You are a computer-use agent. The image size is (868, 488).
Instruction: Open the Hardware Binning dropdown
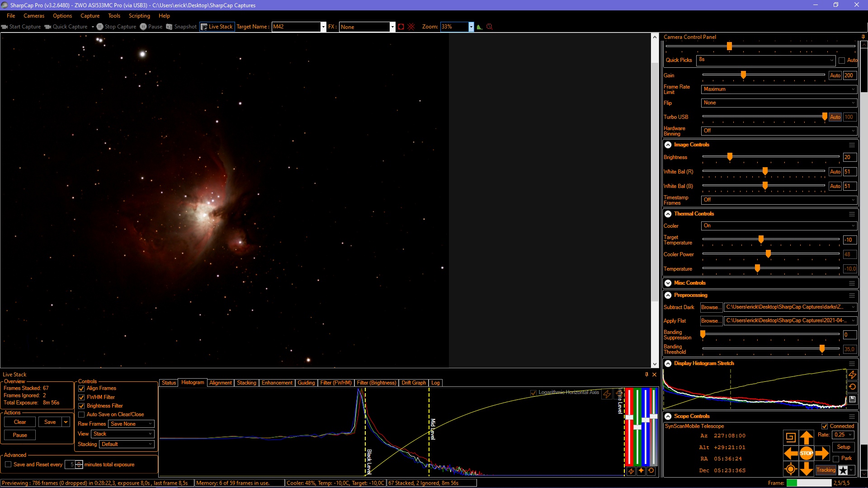click(779, 131)
